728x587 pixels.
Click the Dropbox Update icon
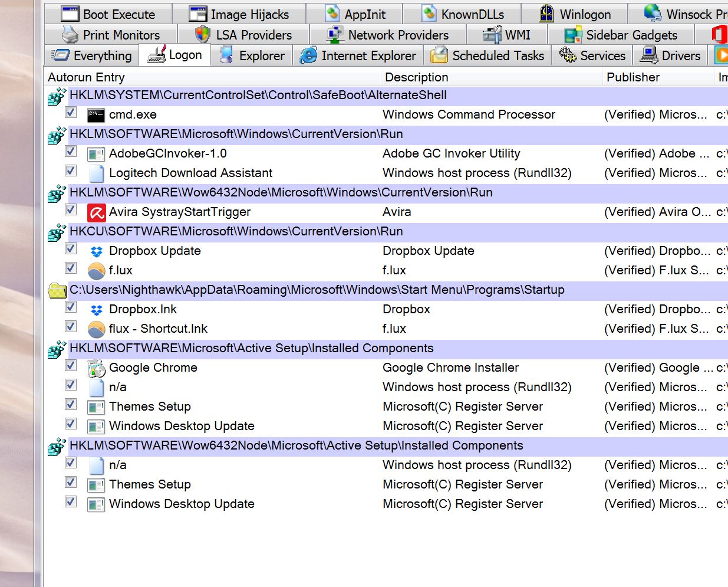[97, 252]
